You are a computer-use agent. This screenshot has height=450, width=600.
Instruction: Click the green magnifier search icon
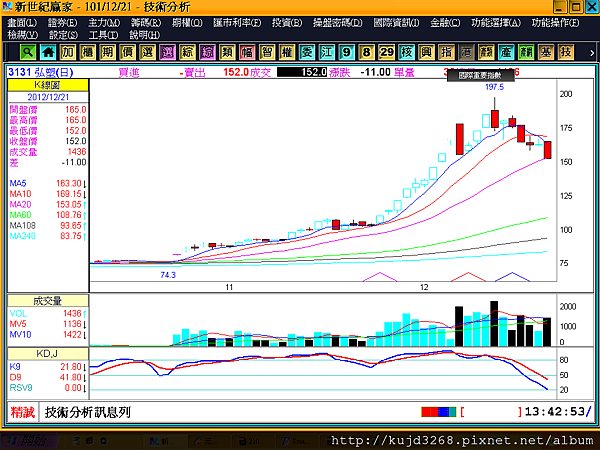(28, 52)
